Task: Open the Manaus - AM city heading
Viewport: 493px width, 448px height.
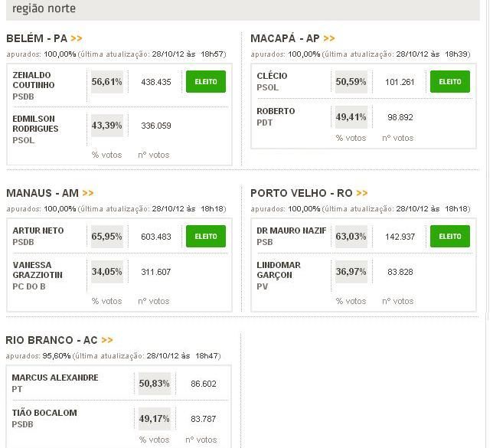Action: [x=42, y=193]
